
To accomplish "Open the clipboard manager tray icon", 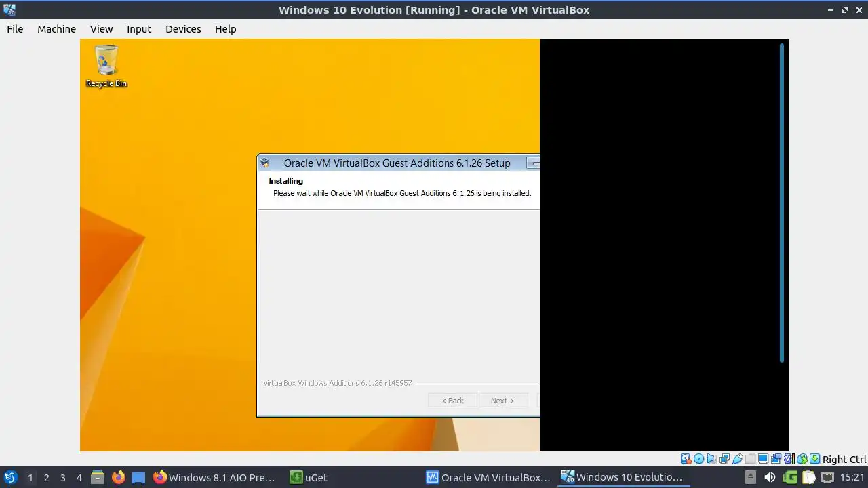I will click(x=808, y=477).
